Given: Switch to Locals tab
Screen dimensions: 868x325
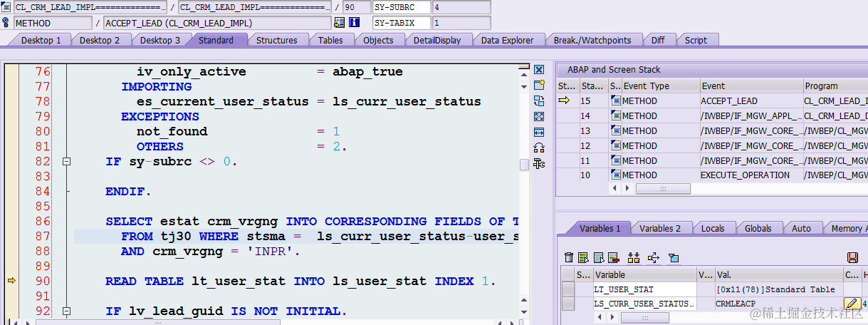Looking at the screenshot, I should (712, 228).
